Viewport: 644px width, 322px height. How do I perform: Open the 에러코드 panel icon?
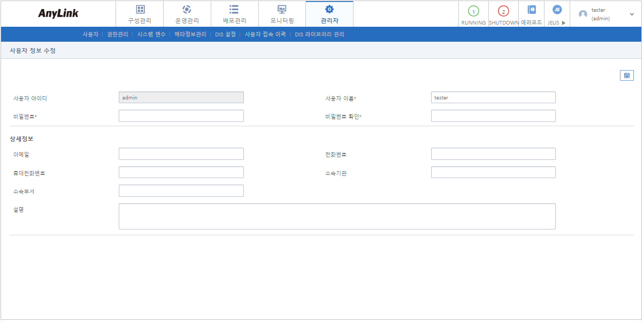531,9
